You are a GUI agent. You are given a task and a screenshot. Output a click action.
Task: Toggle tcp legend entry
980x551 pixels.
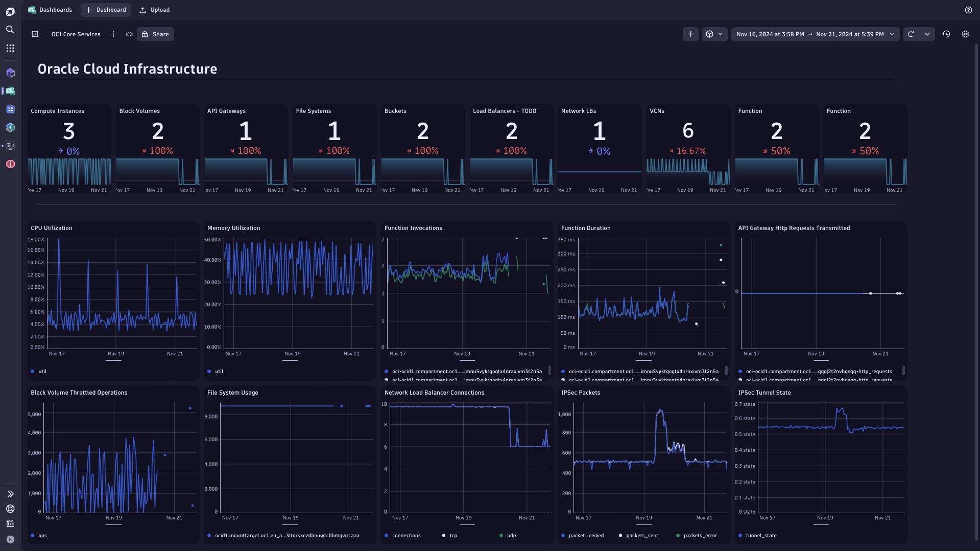coord(449,536)
